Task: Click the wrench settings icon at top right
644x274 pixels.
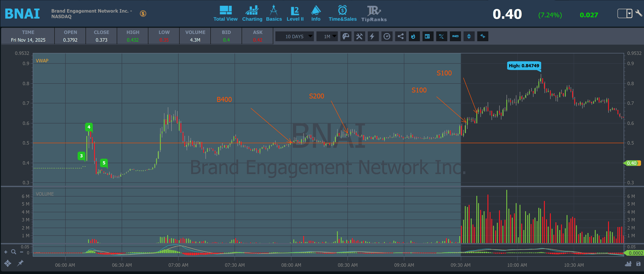Action: point(638,13)
